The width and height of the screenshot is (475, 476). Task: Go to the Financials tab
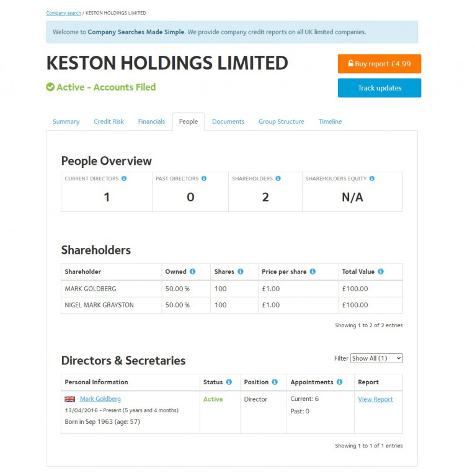[x=151, y=121]
